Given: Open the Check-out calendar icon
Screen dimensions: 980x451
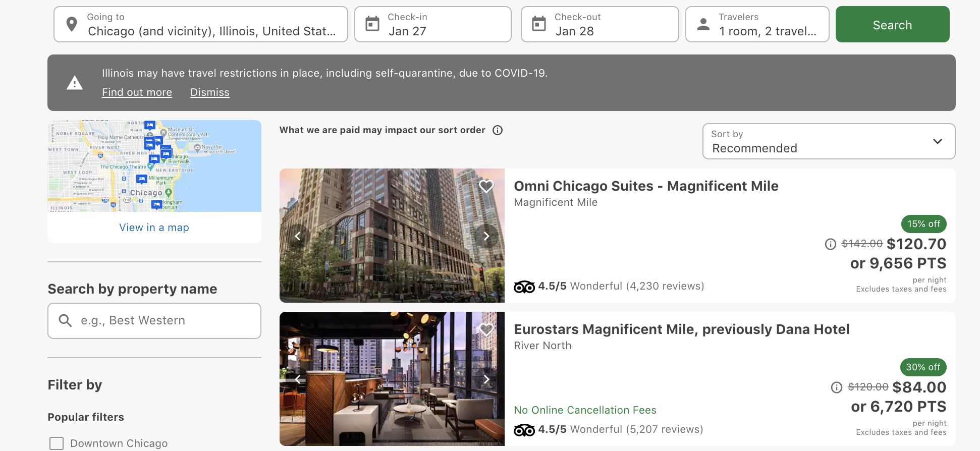Looking at the screenshot, I should (539, 24).
